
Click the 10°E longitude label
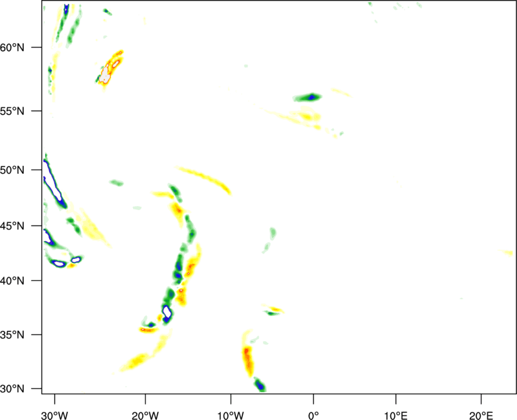click(x=396, y=415)
